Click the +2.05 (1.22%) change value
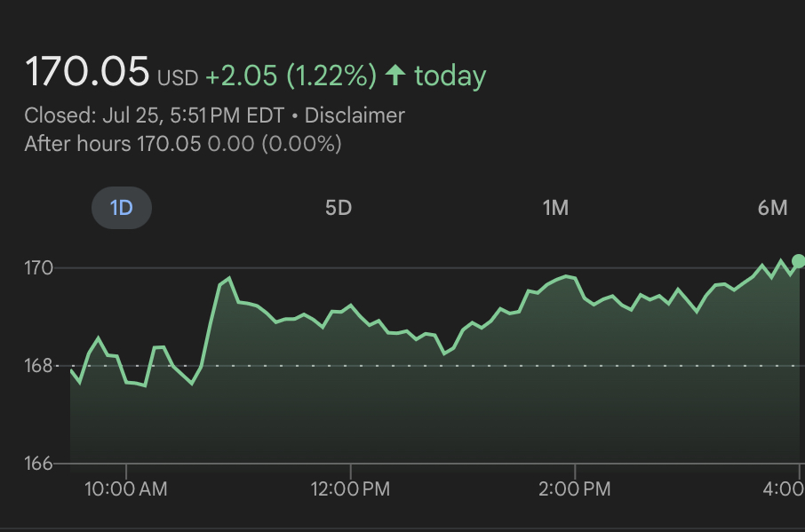The width and height of the screenshot is (805, 532). tap(291, 75)
